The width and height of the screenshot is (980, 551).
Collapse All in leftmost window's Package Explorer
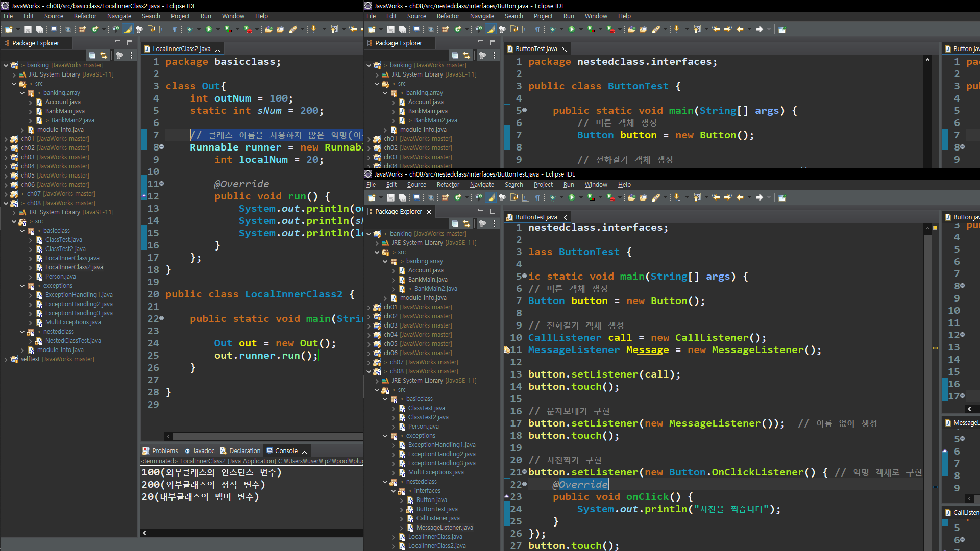coord(92,55)
